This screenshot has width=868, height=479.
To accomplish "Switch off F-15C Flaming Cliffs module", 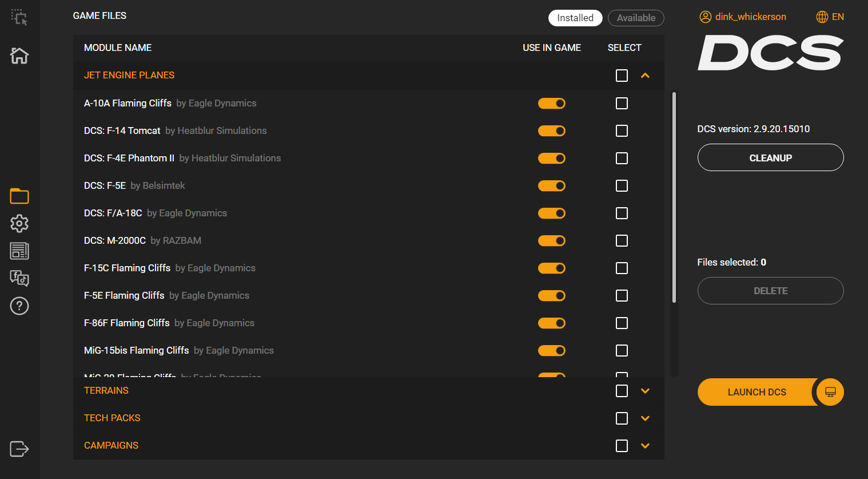I will 552,268.
